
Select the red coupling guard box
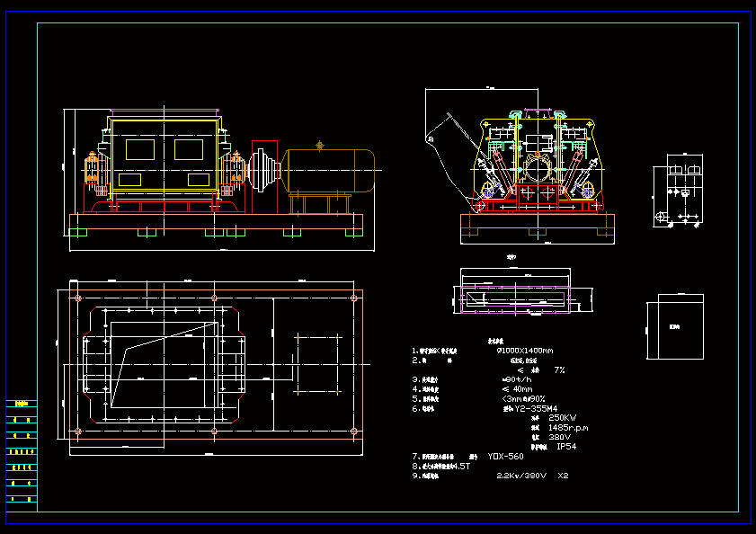pos(264,177)
